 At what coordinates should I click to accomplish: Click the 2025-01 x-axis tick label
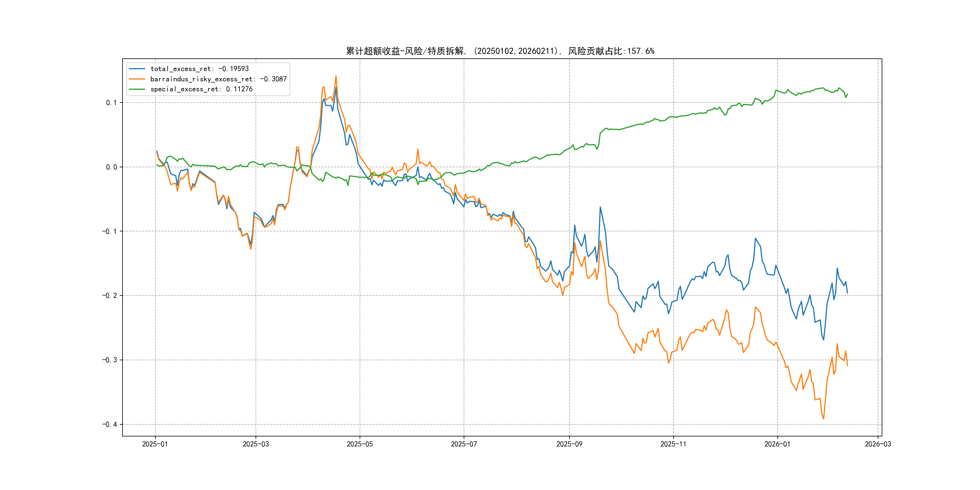click(x=155, y=444)
